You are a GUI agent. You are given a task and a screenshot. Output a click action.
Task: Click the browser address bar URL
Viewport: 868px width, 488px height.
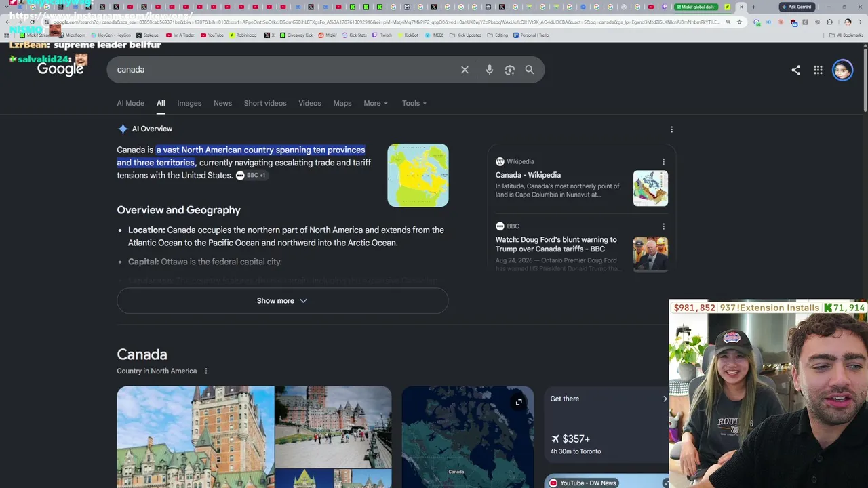pyautogui.click(x=387, y=22)
